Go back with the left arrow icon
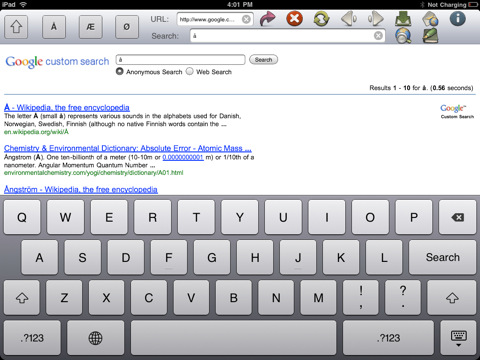The width and height of the screenshot is (480, 360). coord(349,19)
